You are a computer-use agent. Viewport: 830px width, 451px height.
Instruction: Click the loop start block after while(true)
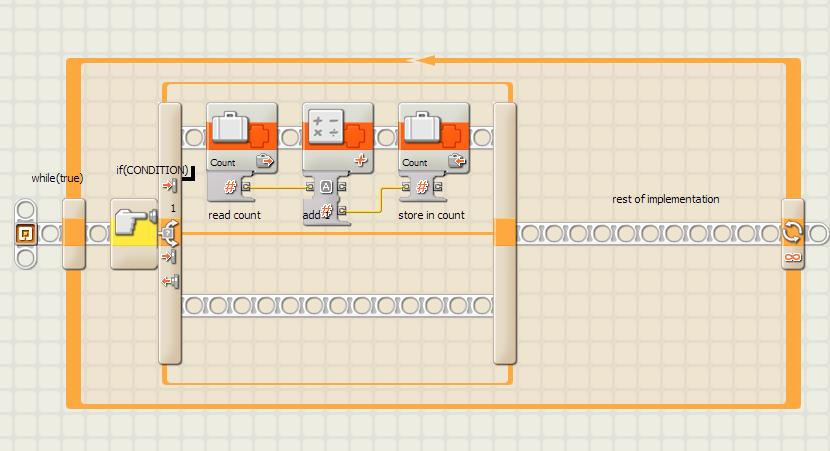point(74,233)
